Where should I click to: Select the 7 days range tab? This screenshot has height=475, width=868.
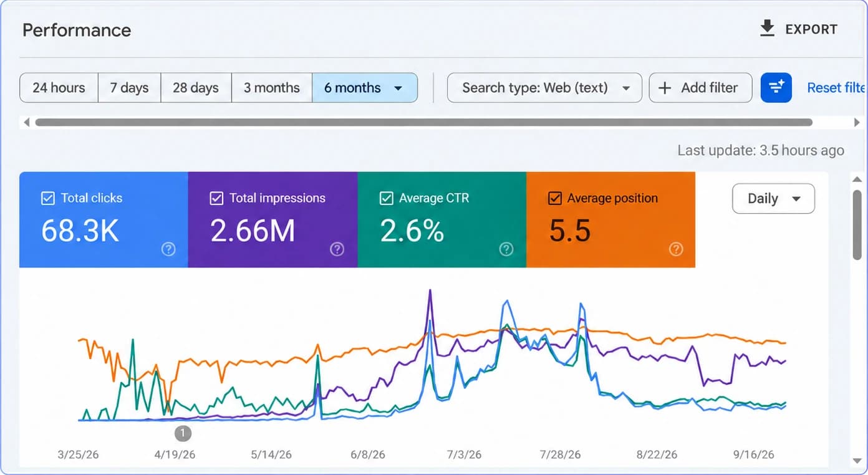point(129,88)
